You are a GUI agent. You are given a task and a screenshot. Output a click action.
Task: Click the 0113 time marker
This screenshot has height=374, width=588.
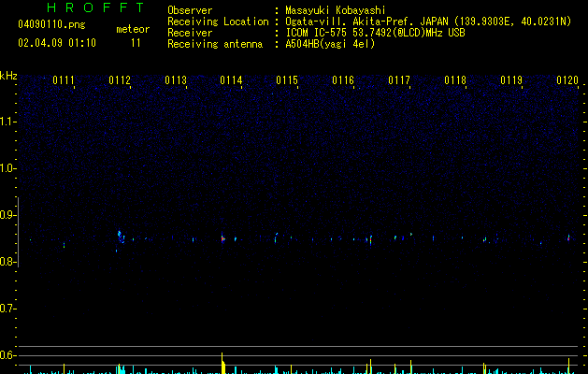click(x=176, y=80)
